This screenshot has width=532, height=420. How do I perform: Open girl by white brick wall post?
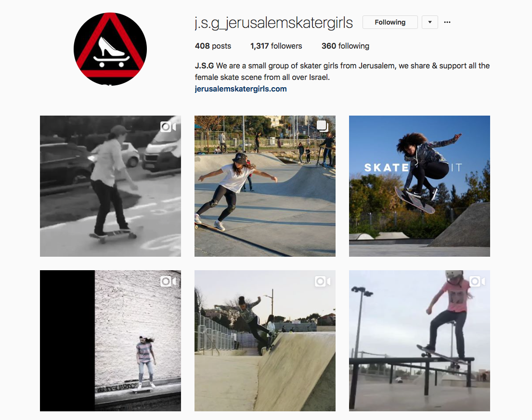coord(110,341)
